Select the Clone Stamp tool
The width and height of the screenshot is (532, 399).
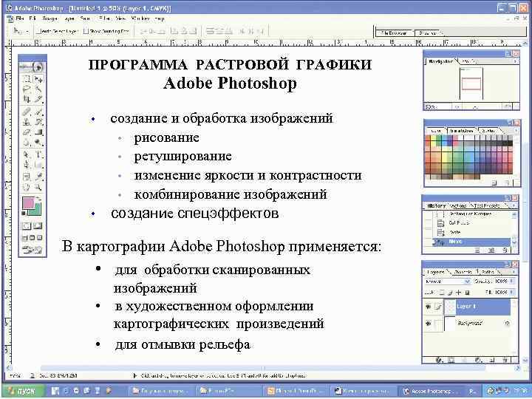click(x=27, y=122)
